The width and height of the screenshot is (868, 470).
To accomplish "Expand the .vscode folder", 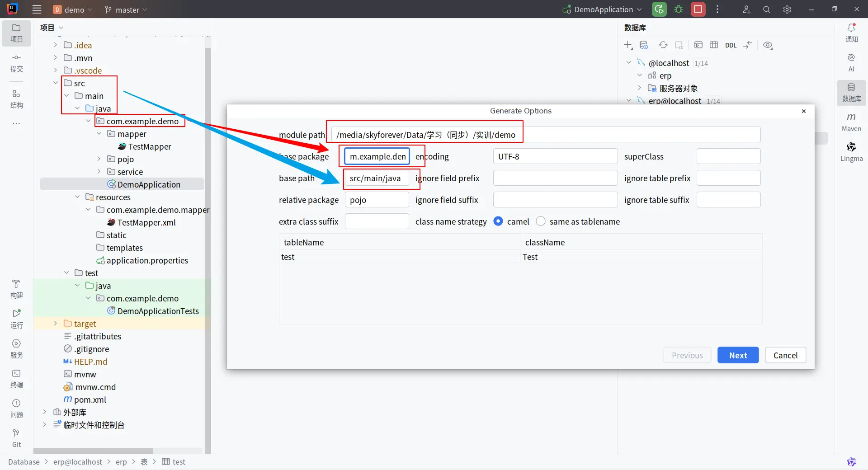I will [55, 70].
